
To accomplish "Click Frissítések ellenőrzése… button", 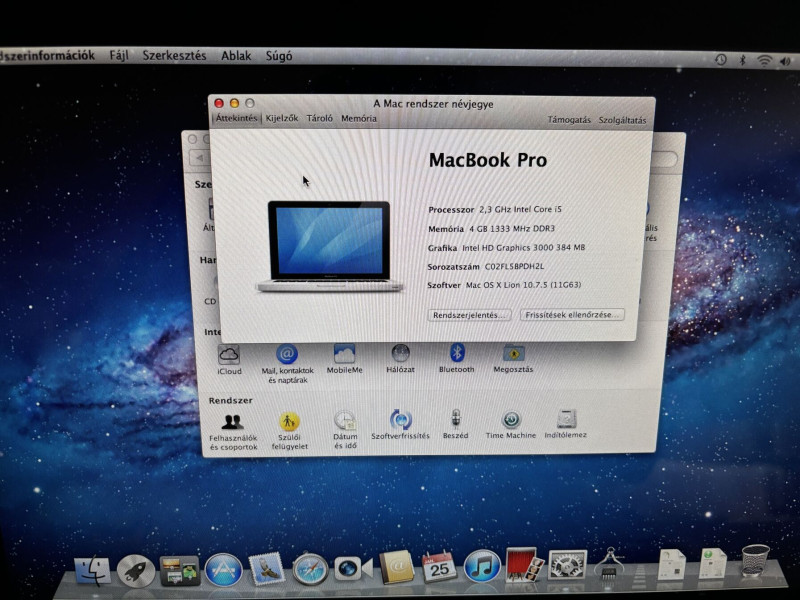I will pos(572,314).
